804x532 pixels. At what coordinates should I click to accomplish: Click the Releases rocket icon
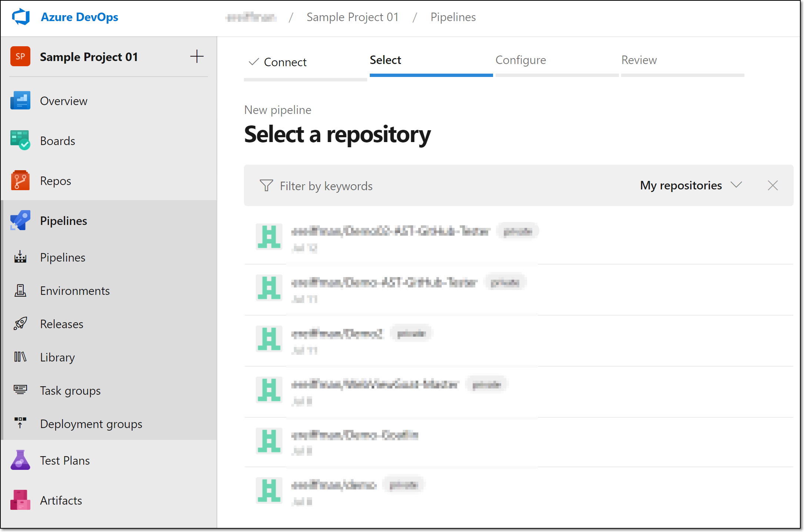point(20,324)
